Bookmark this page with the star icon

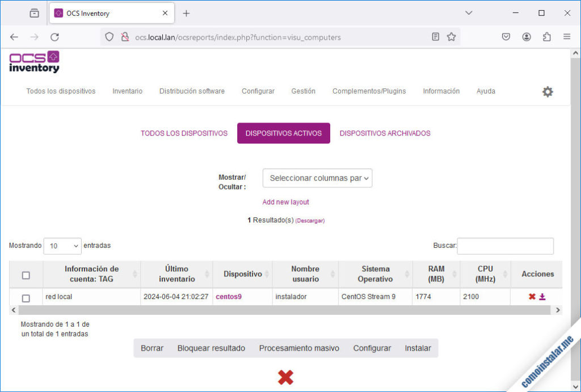[451, 37]
